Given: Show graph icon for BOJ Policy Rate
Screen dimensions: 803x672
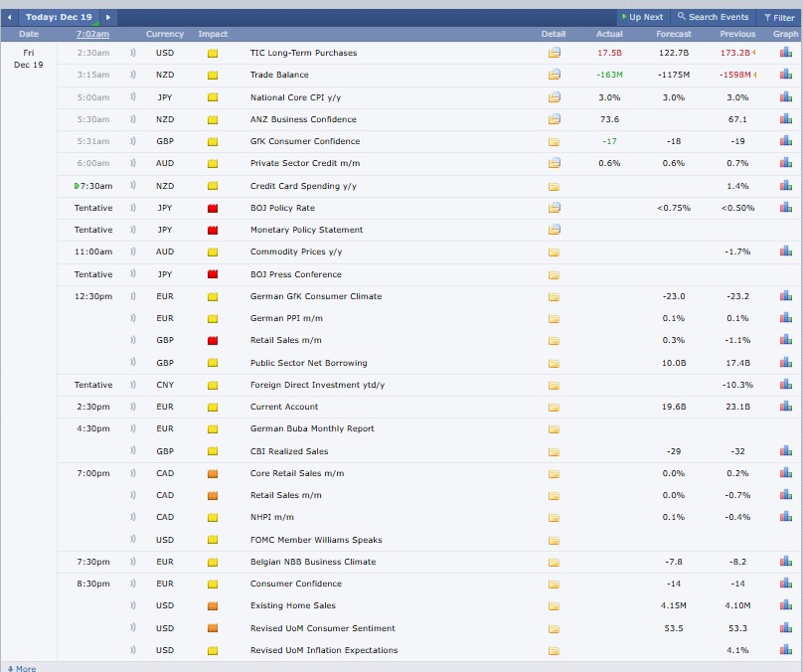Looking at the screenshot, I should [786, 208].
